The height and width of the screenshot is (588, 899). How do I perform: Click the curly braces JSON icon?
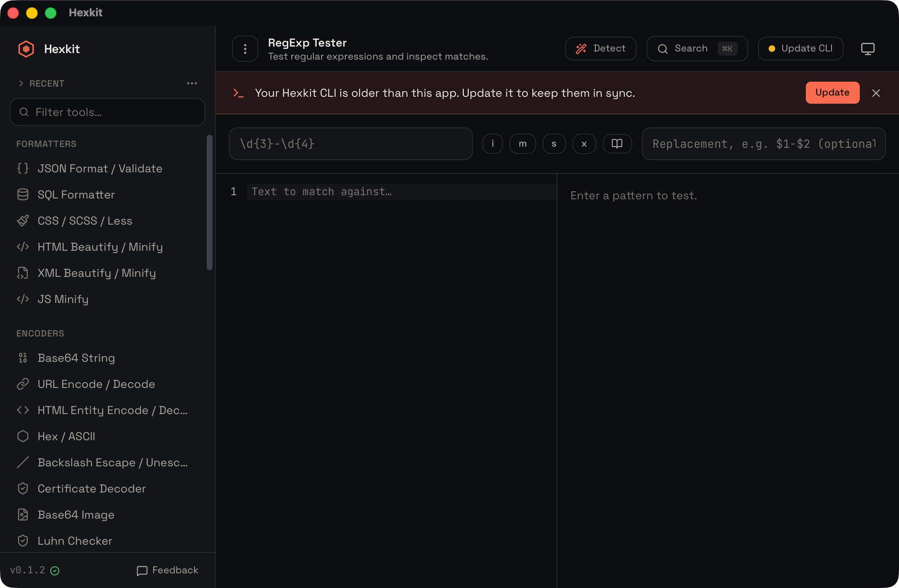(x=23, y=168)
